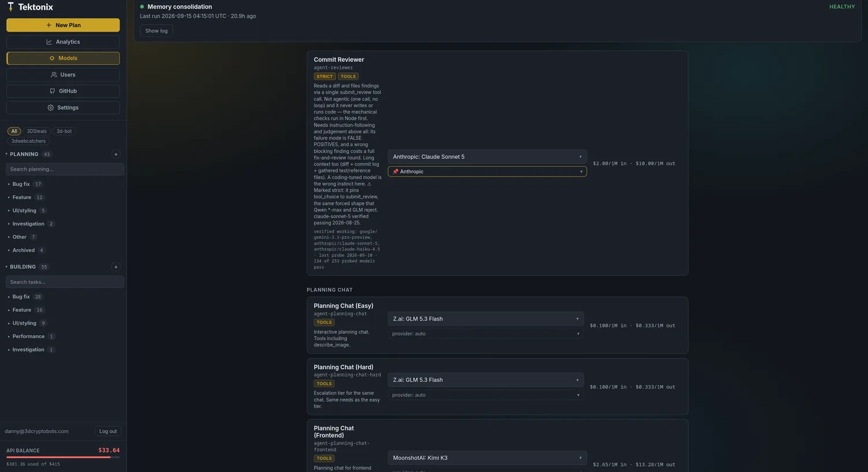Open the Planning Chat (Easy) provider dropdown
The width and height of the screenshot is (868, 472).
(486, 334)
